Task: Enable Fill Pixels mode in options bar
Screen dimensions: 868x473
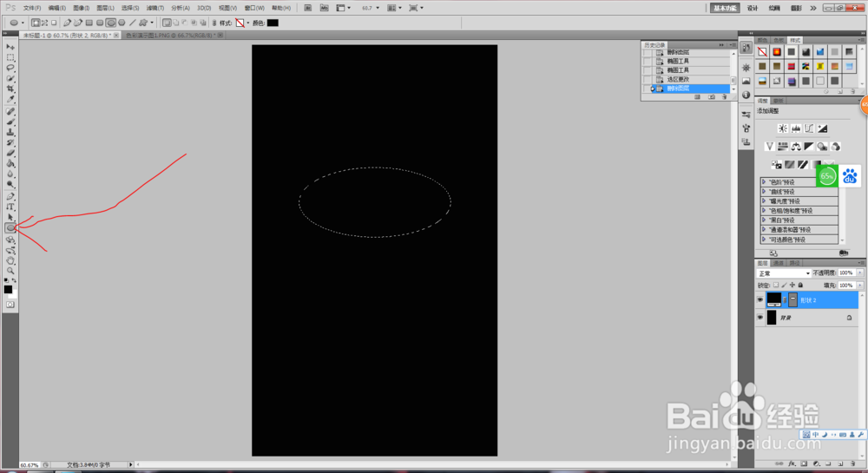Action: click(x=54, y=23)
